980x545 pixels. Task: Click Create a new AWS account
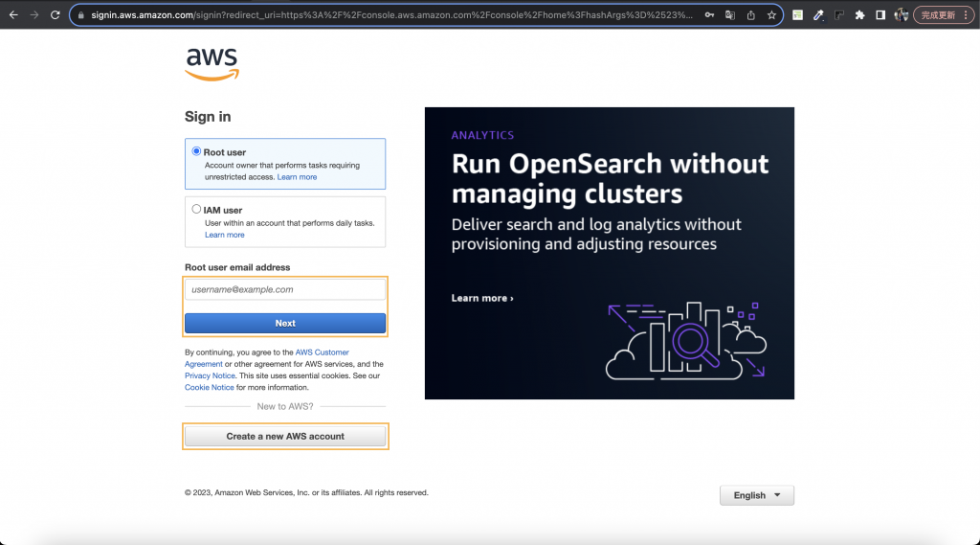click(x=285, y=436)
